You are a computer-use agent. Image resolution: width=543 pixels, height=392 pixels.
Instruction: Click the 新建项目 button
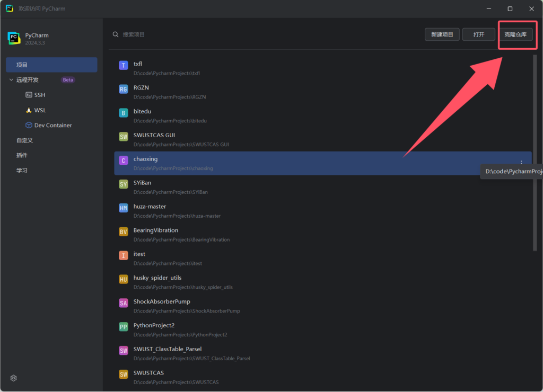(442, 34)
